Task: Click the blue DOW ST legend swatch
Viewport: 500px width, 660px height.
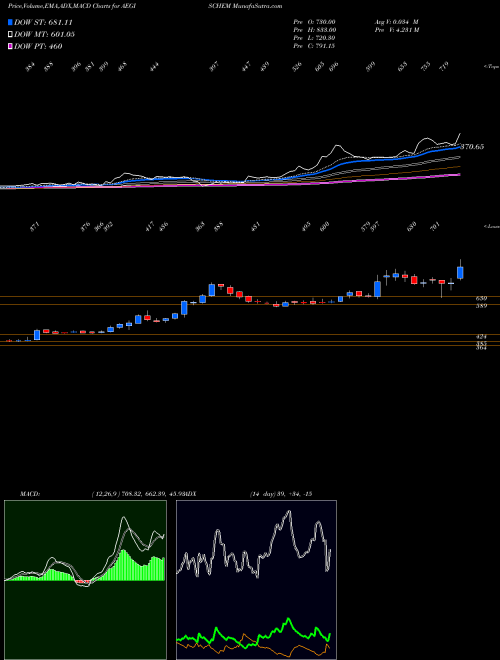Action: point(11,22)
